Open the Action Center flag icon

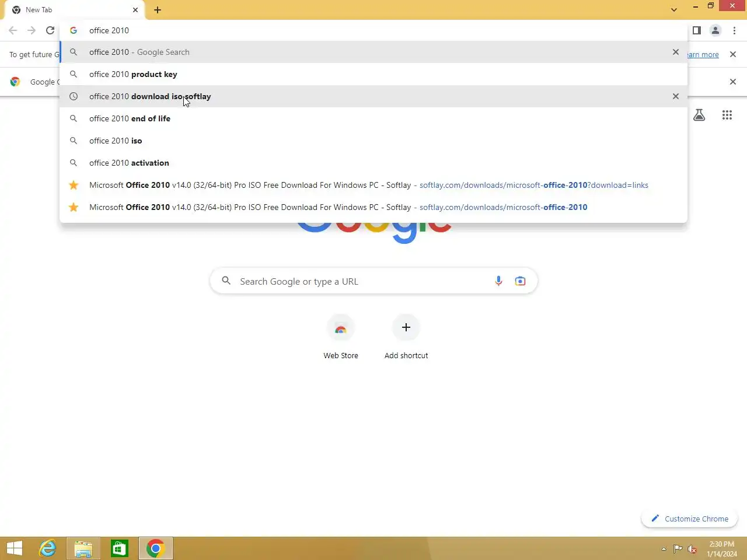(x=678, y=549)
